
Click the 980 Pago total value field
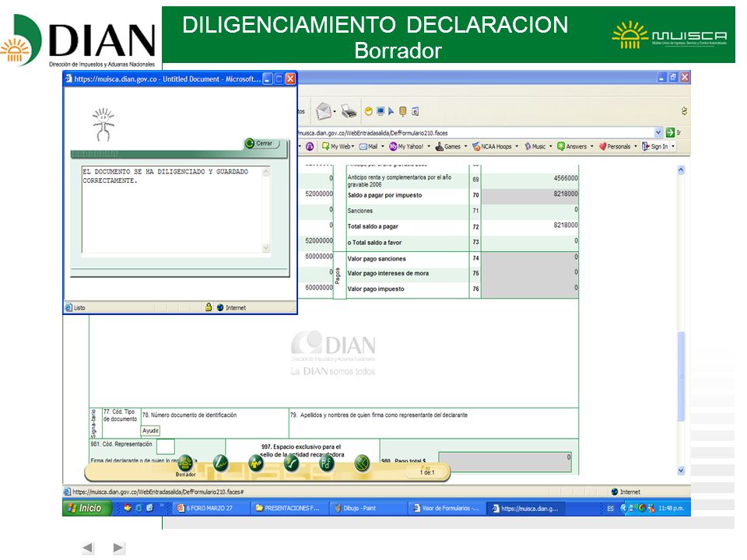pyautogui.click(x=505, y=462)
